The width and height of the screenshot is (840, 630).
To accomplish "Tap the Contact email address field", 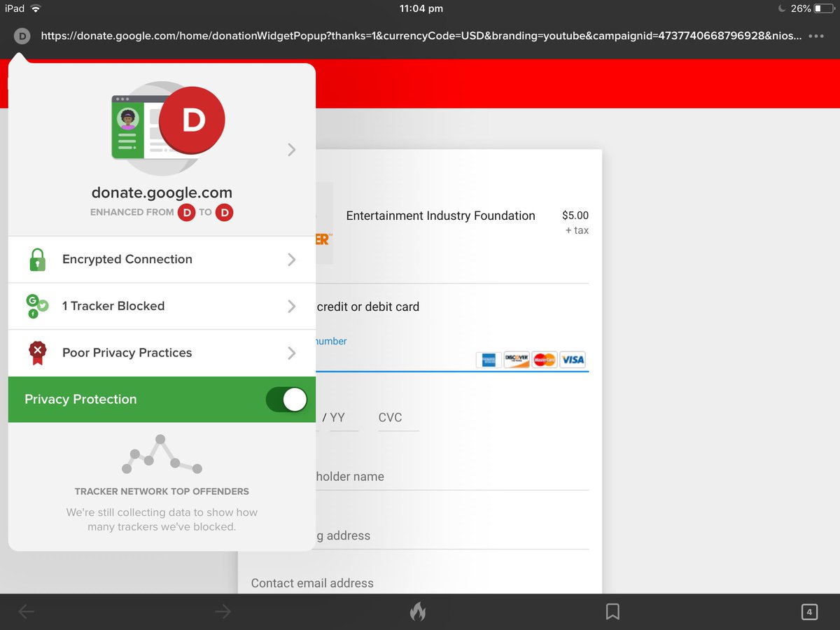I will click(x=420, y=583).
